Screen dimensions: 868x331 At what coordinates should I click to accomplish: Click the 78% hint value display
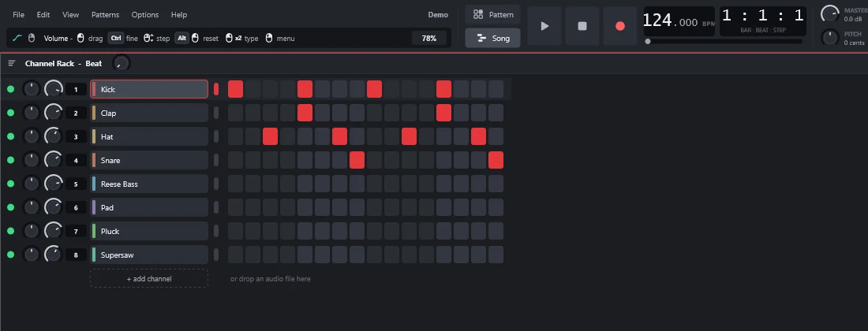tap(429, 38)
